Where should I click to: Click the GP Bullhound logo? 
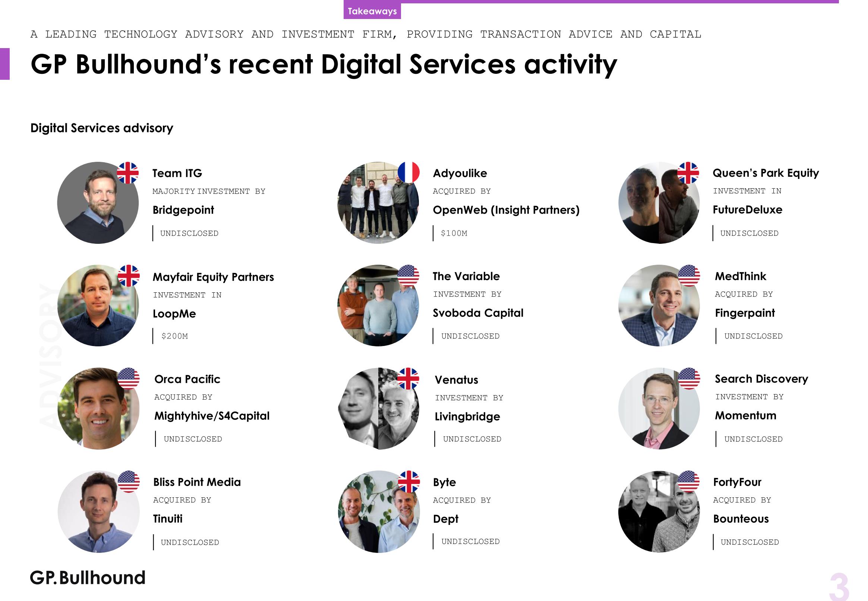pos(88,578)
